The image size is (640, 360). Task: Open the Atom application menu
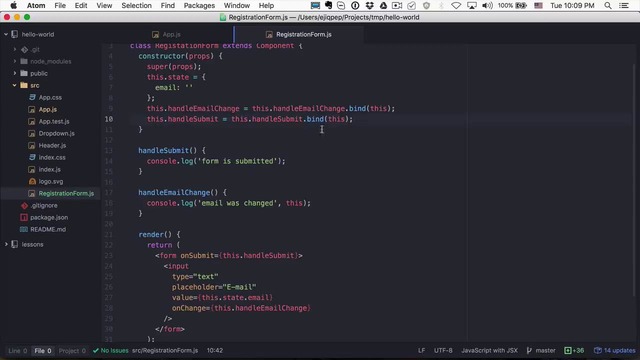click(x=36, y=5)
